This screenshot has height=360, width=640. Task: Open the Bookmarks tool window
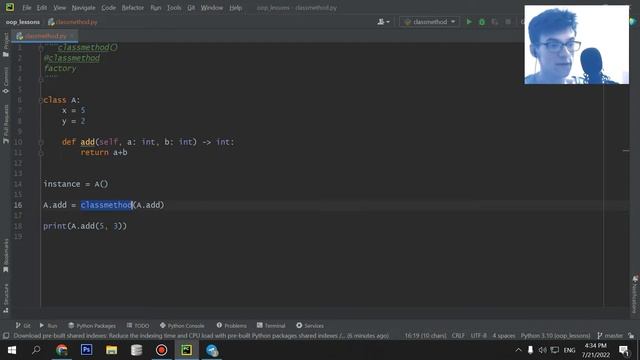coord(6,255)
